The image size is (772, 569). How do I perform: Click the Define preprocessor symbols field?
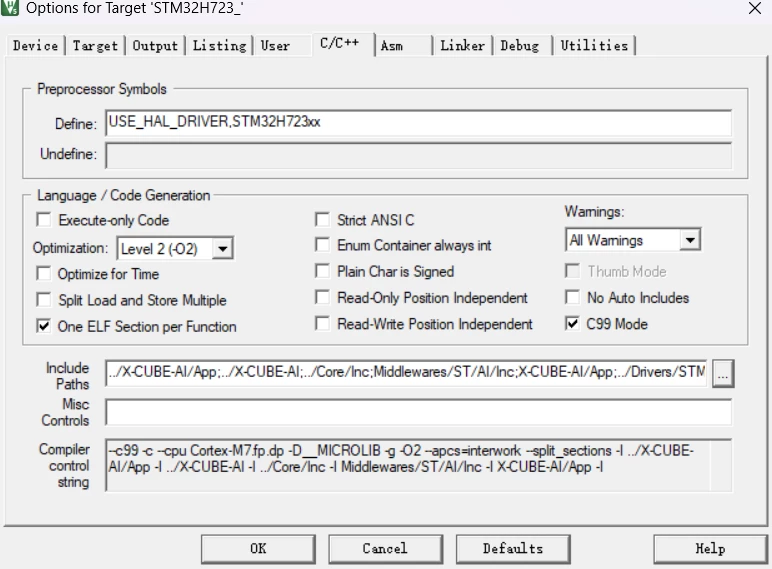point(418,123)
